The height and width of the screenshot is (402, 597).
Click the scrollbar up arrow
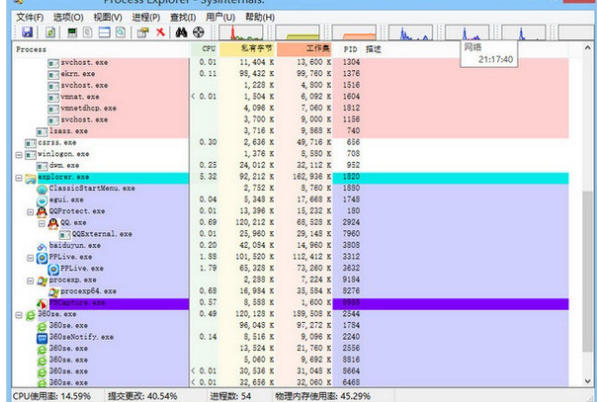(587, 48)
